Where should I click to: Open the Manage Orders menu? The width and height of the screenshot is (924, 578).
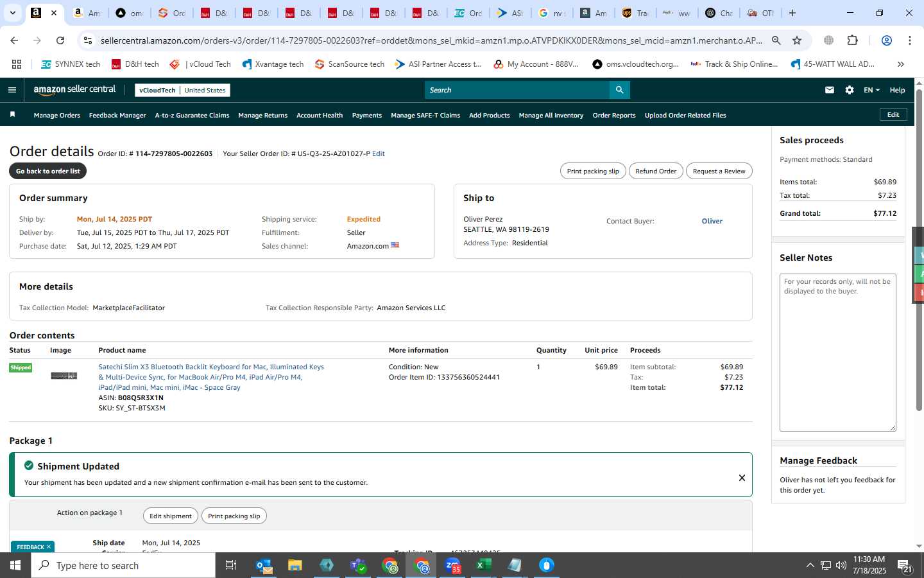pos(57,116)
